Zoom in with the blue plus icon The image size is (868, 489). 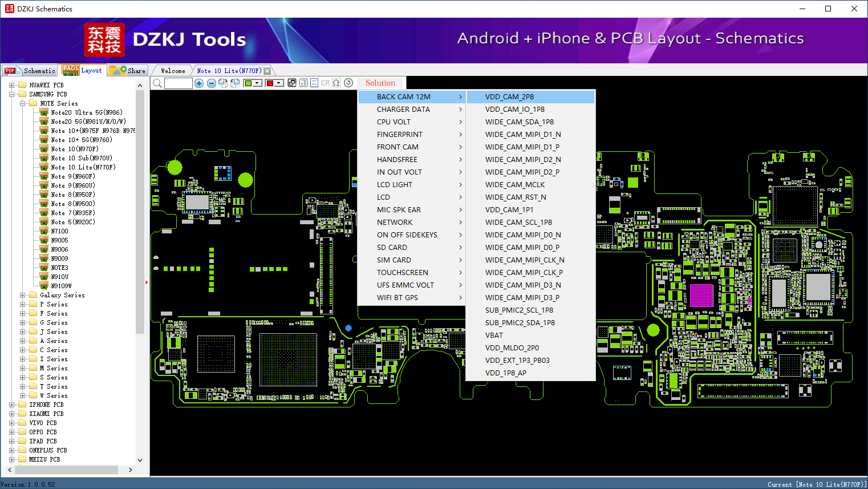tap(199, 83)
